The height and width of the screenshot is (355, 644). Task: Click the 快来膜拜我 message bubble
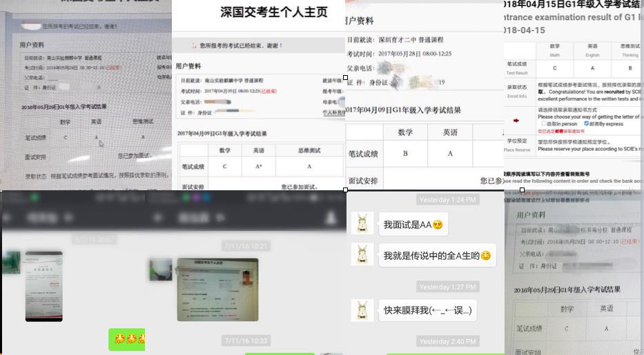coord(427,310)
